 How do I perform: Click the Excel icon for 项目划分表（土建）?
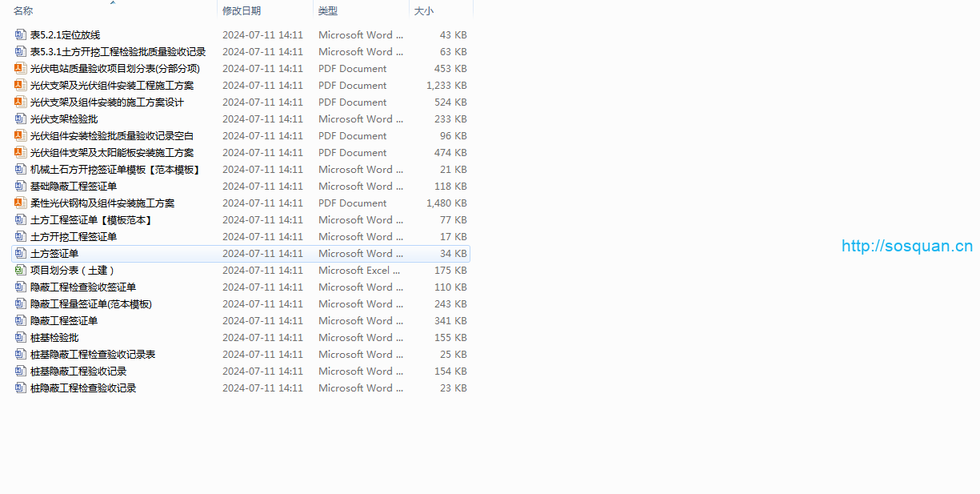coord(21,271)
